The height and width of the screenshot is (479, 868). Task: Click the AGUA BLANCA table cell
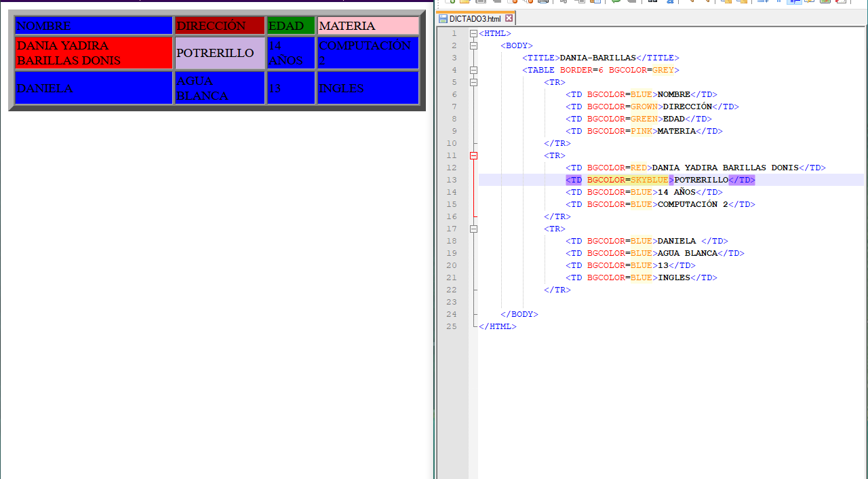[x=220, y=88]
